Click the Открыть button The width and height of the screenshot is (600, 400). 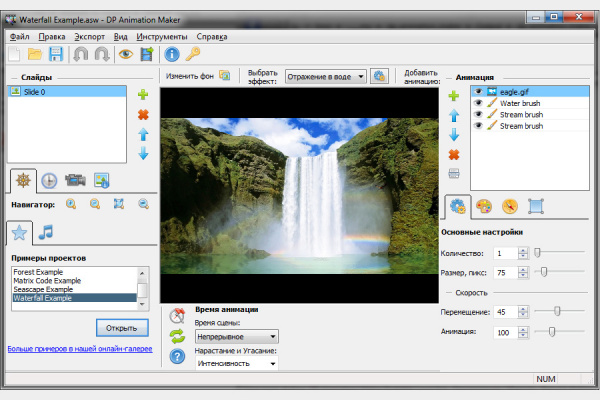coord(122,328)
